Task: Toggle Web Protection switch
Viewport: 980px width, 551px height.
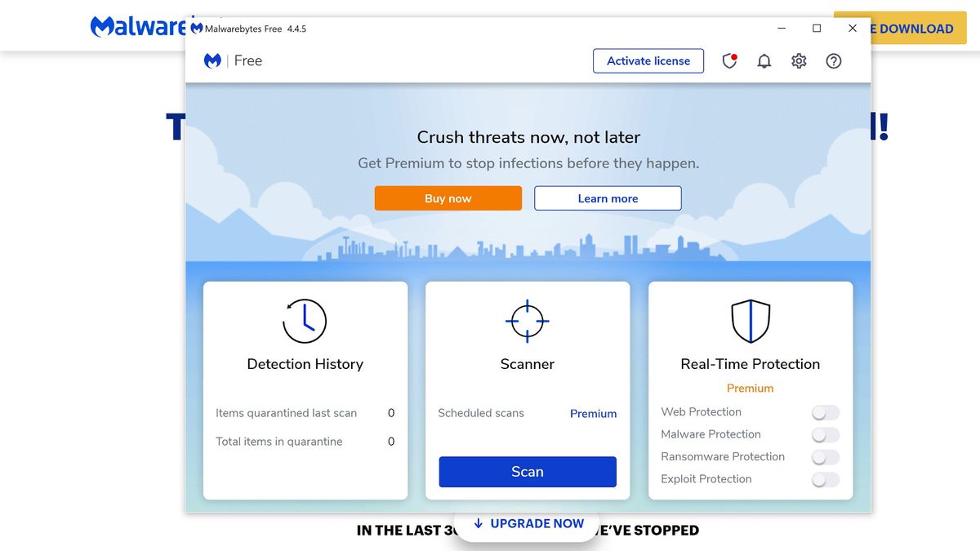Action: coord(826,413)
